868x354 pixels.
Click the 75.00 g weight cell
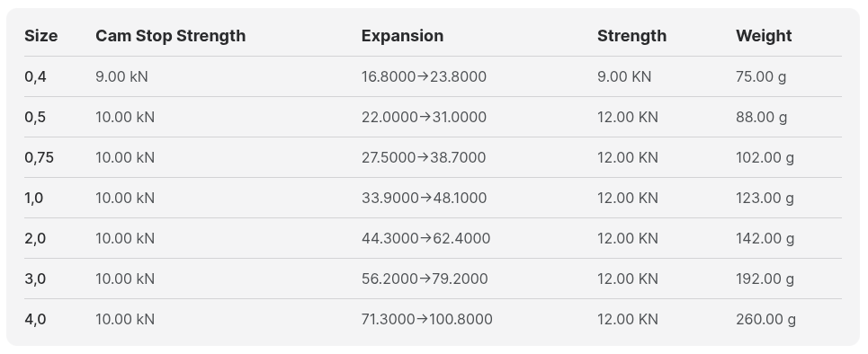761,76
